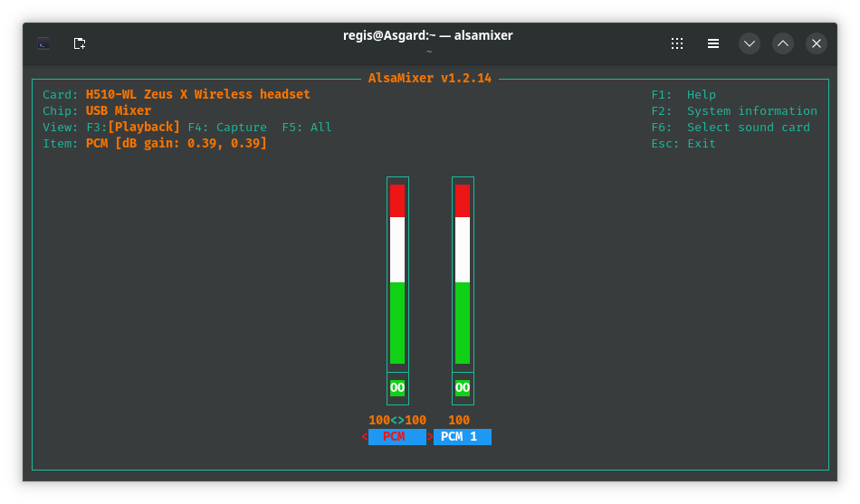Switch to Playback view
The image size is (860, 504).
[133, 128]
